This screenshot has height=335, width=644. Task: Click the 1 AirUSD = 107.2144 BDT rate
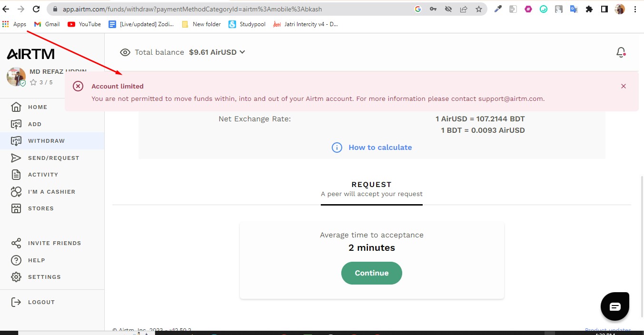[x=480, y=119]
